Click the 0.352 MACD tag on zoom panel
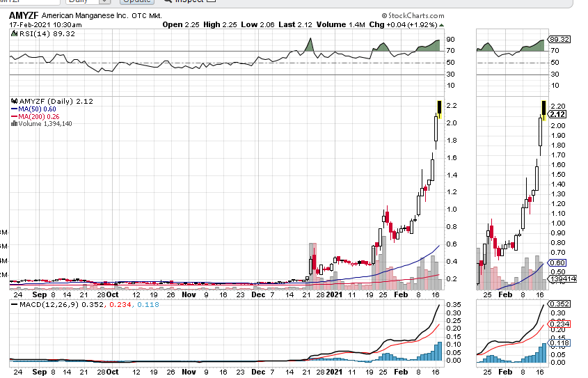The height and width of the screenshot is (378, 588). click(559, 304)
